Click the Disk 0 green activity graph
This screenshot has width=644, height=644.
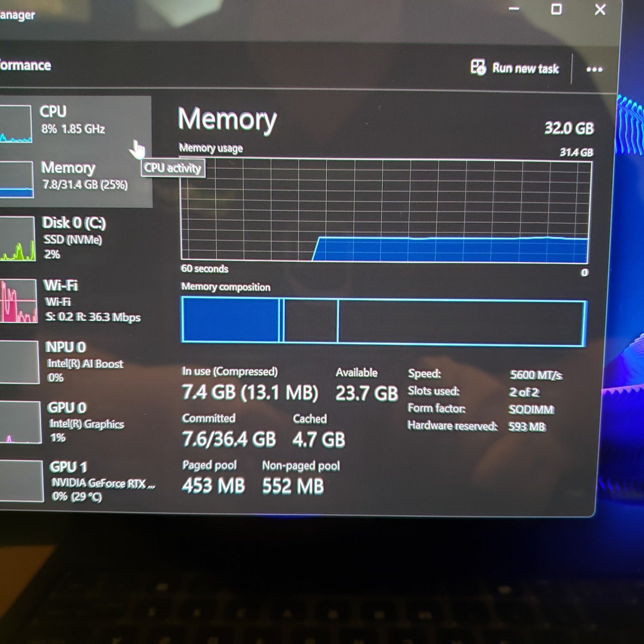tap(18, 239)
